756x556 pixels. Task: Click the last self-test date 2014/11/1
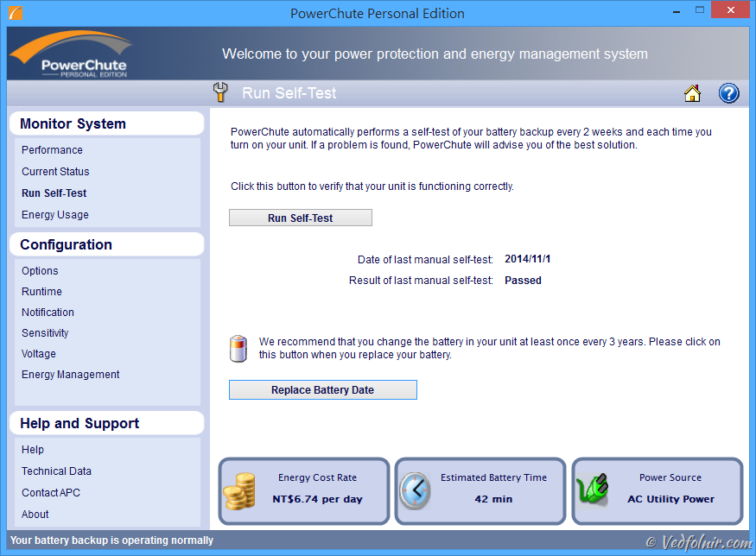tap(527, 259)
